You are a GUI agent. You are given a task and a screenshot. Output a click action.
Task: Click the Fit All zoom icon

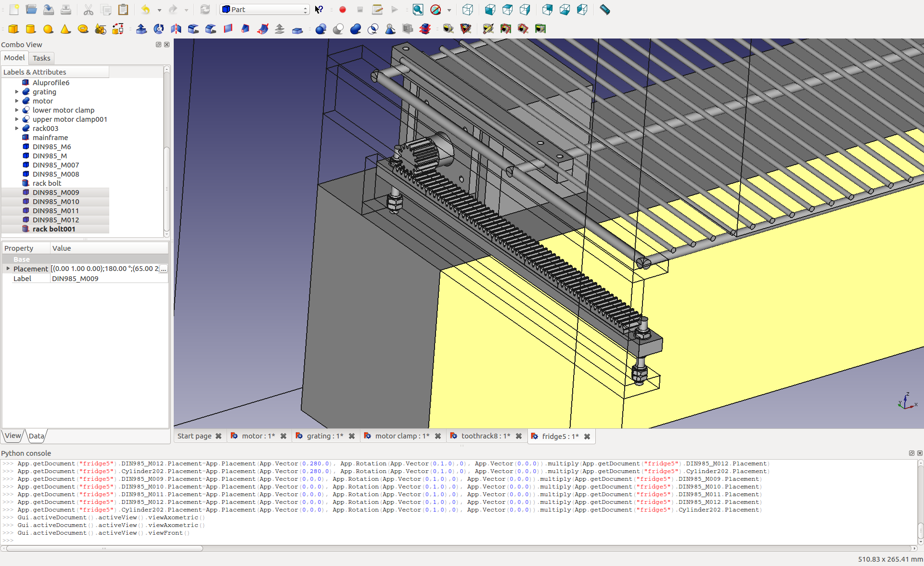[418, 9]
